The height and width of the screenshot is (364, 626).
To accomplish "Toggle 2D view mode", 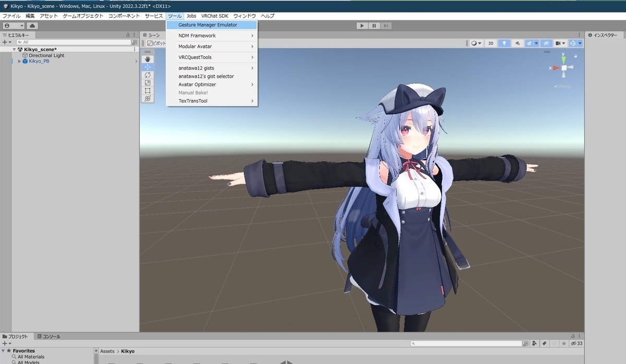I will 490,43.
